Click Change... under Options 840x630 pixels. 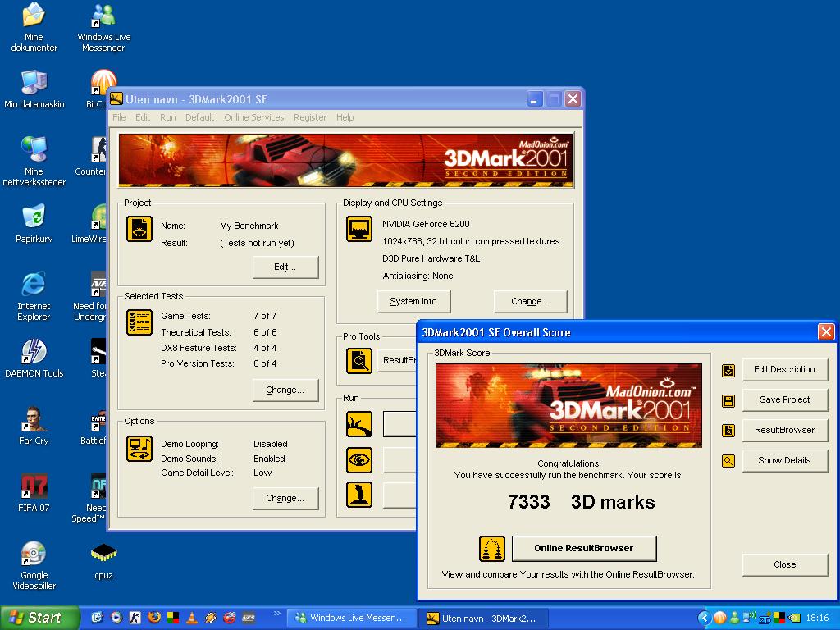tap(285, 498)
